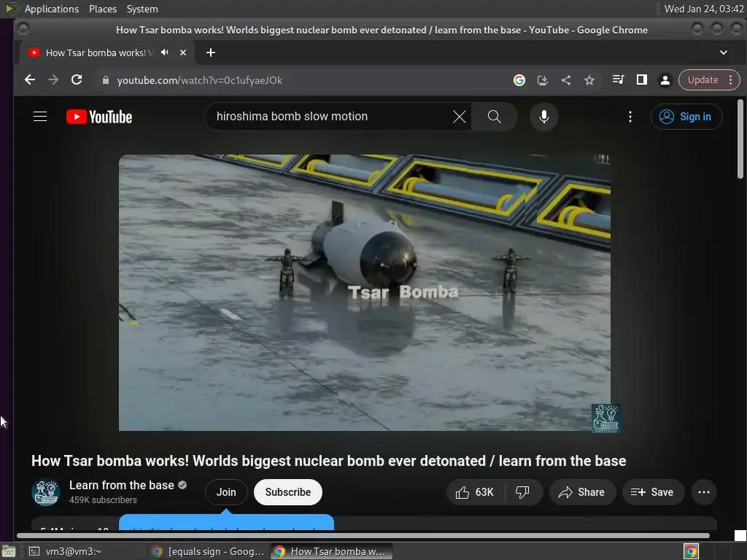
Task: Open Learn from the base channel avatar
Action: click(46, 492)
